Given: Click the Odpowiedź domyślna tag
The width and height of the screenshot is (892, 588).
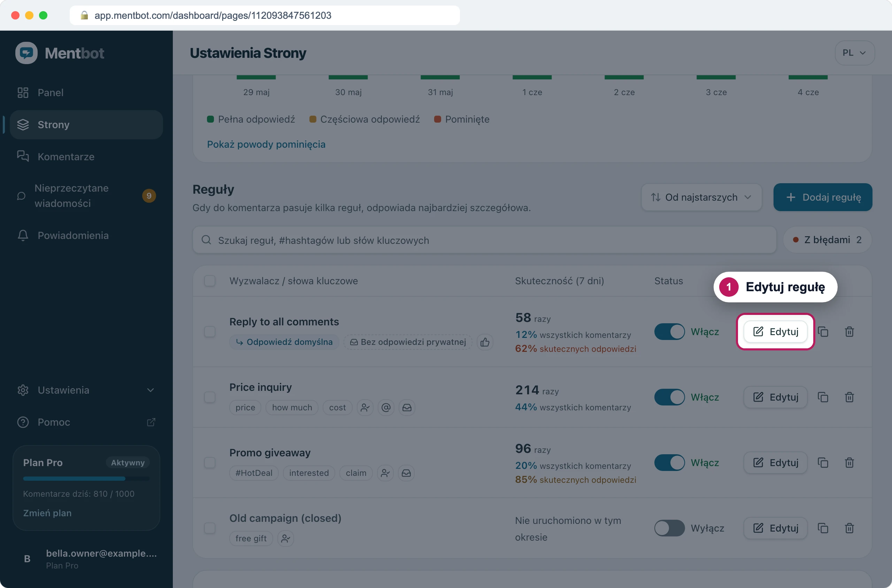Looking at the screenshot, I should click(x=284, y=342).
